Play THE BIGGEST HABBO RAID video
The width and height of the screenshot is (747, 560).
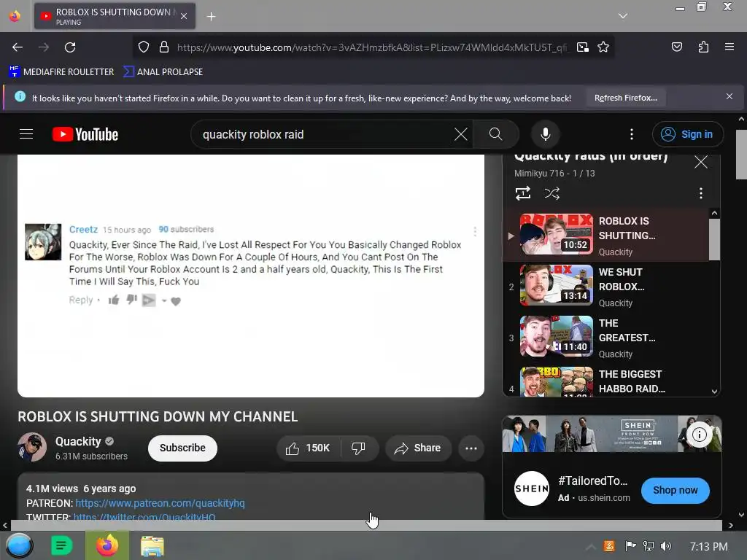pyautogui.click(x=606, y=381)
